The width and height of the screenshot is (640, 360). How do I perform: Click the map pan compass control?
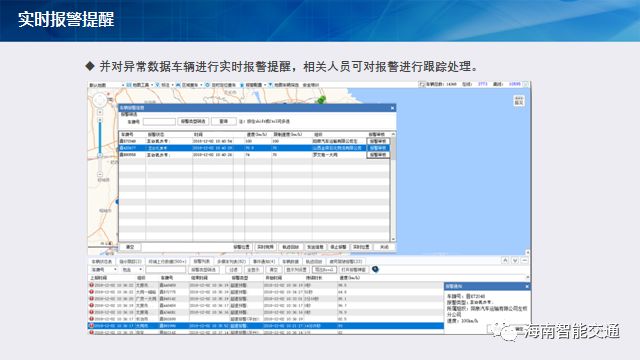100,100
